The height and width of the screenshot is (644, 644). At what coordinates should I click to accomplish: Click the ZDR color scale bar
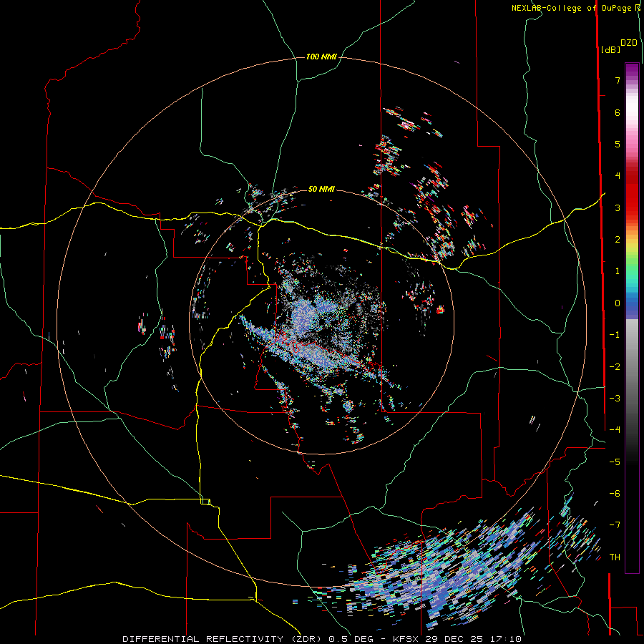coord(632,318)
